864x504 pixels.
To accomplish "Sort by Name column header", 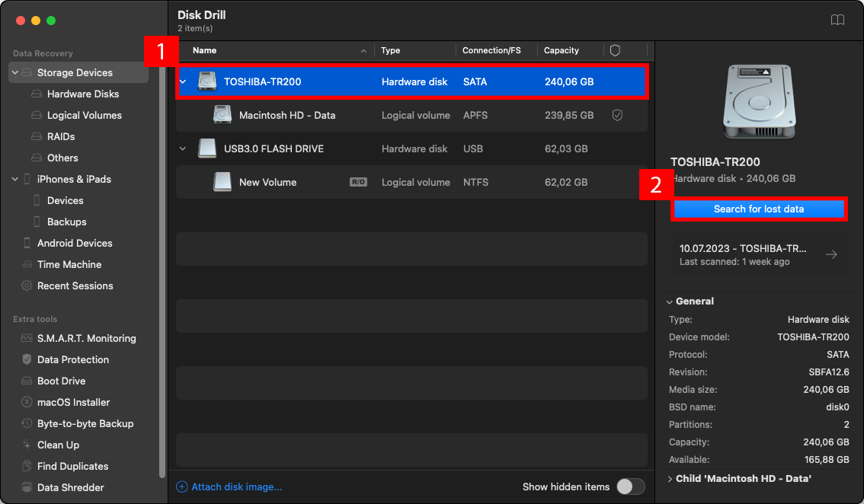I will pos(204,50).
